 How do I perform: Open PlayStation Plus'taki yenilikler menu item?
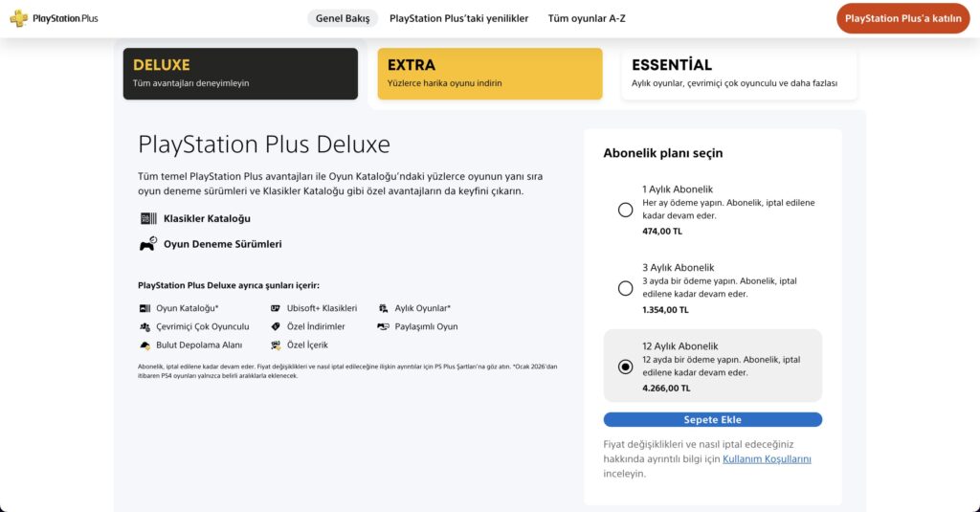tap(458, 18)
